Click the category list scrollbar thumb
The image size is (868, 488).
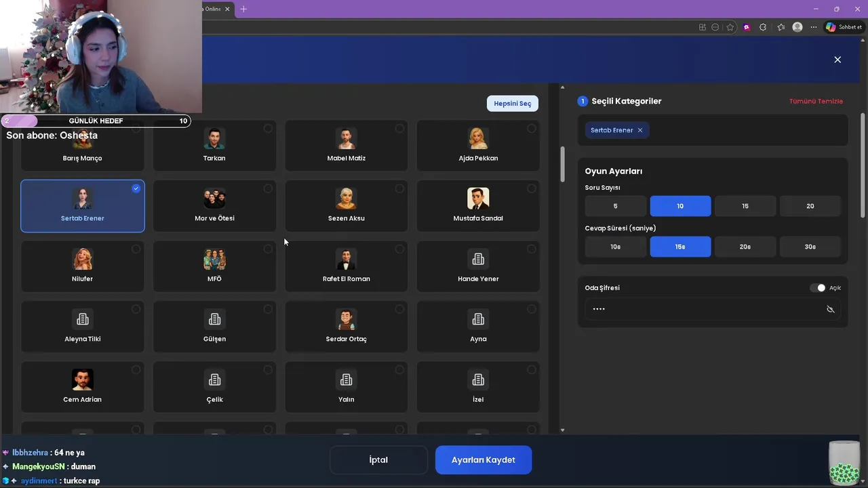click(x=562, y=164)
